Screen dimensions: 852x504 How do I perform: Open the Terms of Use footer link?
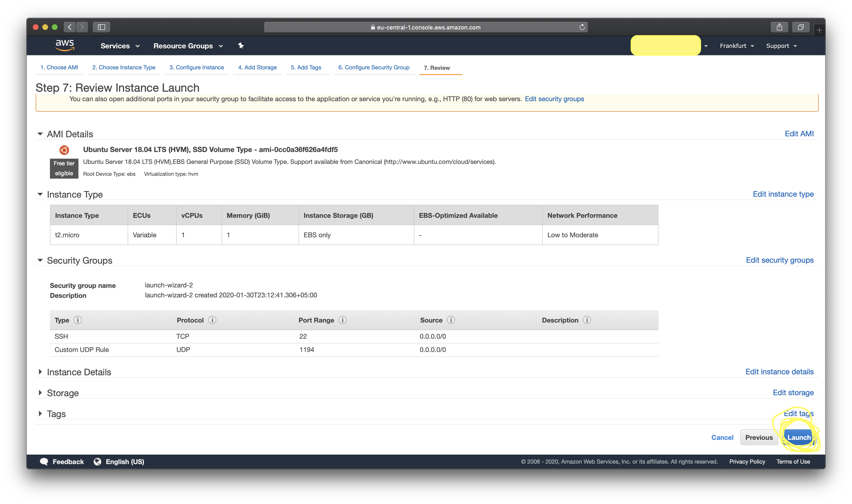pyautogui.click(x=793, y=461)
